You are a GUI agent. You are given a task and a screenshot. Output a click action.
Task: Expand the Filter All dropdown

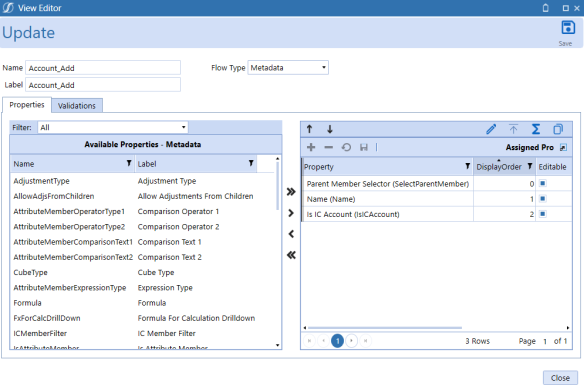(x=113, y=127)
